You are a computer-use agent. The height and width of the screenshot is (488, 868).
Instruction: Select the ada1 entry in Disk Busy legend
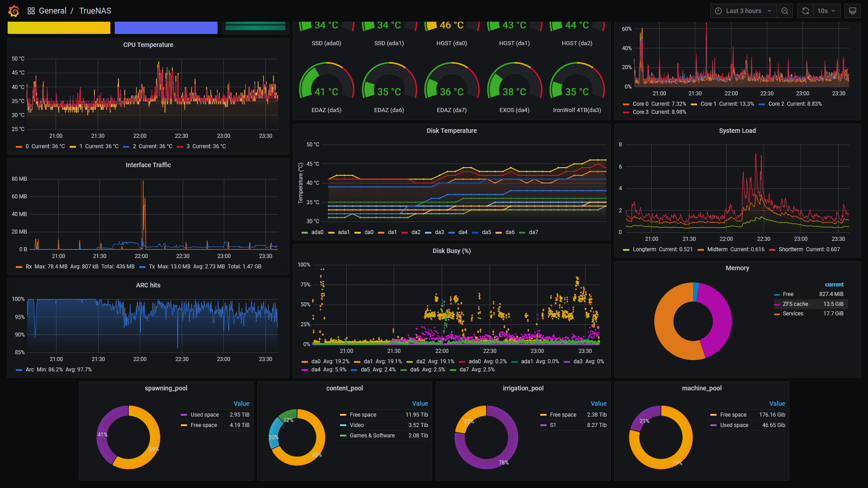click(527, 361)
